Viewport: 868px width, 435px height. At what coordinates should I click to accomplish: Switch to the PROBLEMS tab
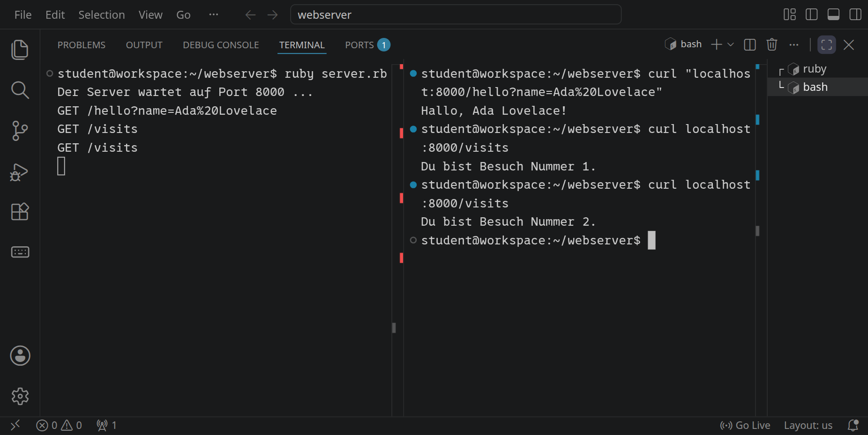pyautogui.click(x=82, y=45)
